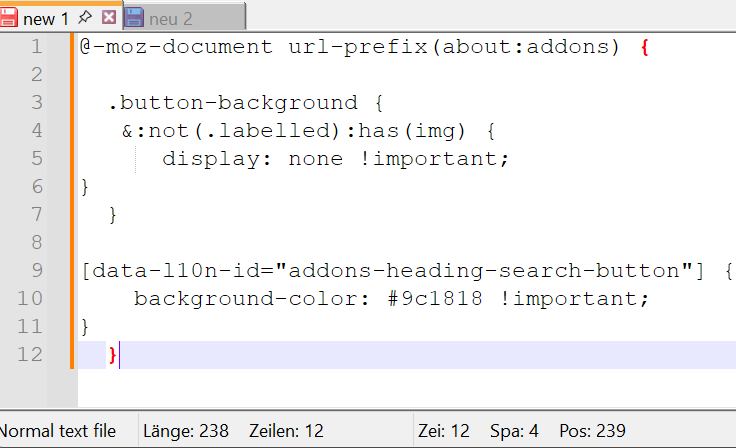The height and width of the screenshot is (448, 736).
Task: Click the Länge: 238 status bar field
Action: click(186, 431)
